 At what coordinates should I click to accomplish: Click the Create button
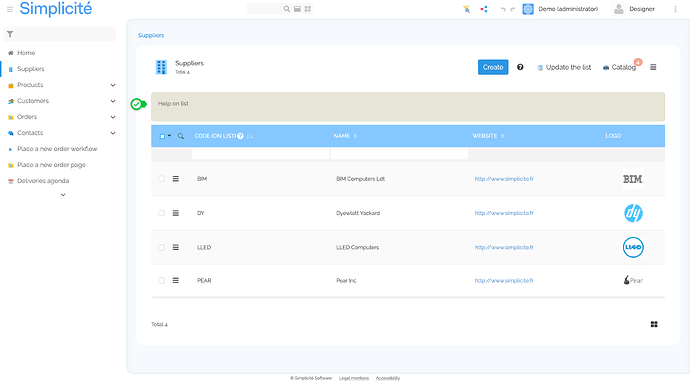tap(493, 67)
